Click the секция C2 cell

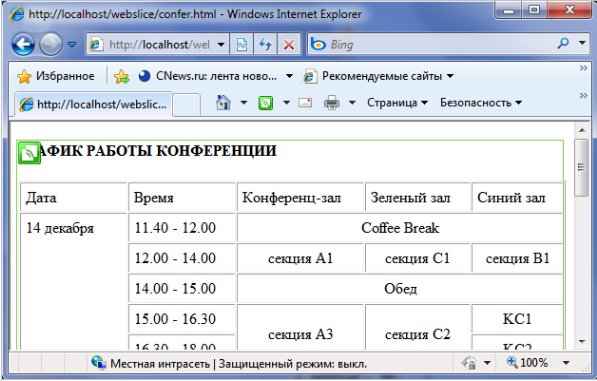418,327
